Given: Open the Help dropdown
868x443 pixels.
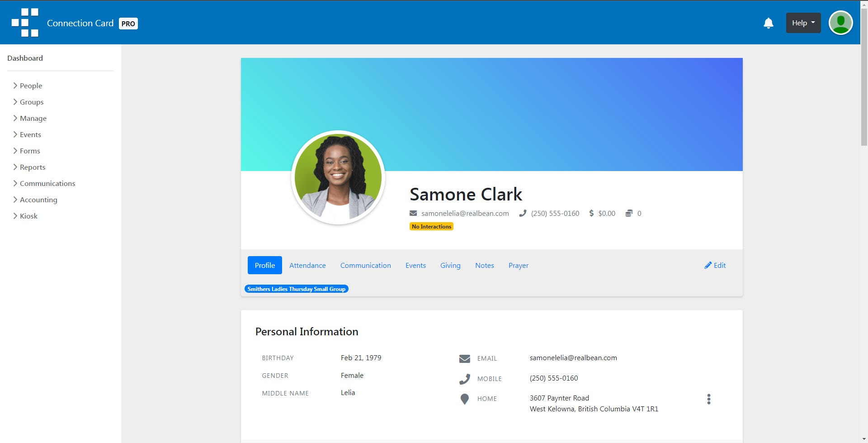Looking at the screenshot, I should [x=802, y=22].
